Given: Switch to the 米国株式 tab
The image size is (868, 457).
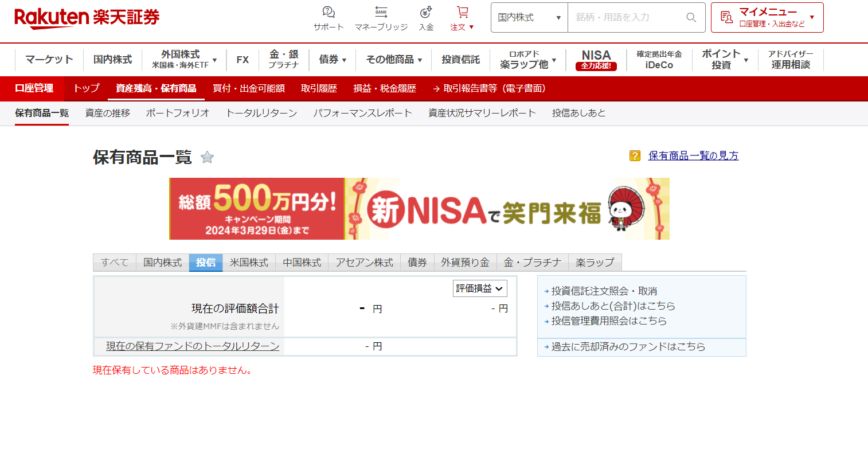Looking at the screenshot, I should point(249,263).
